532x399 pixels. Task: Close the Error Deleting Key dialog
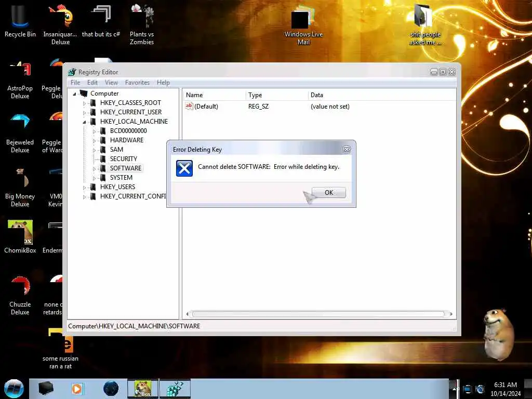pyautogui.click(x=347, y=149)
